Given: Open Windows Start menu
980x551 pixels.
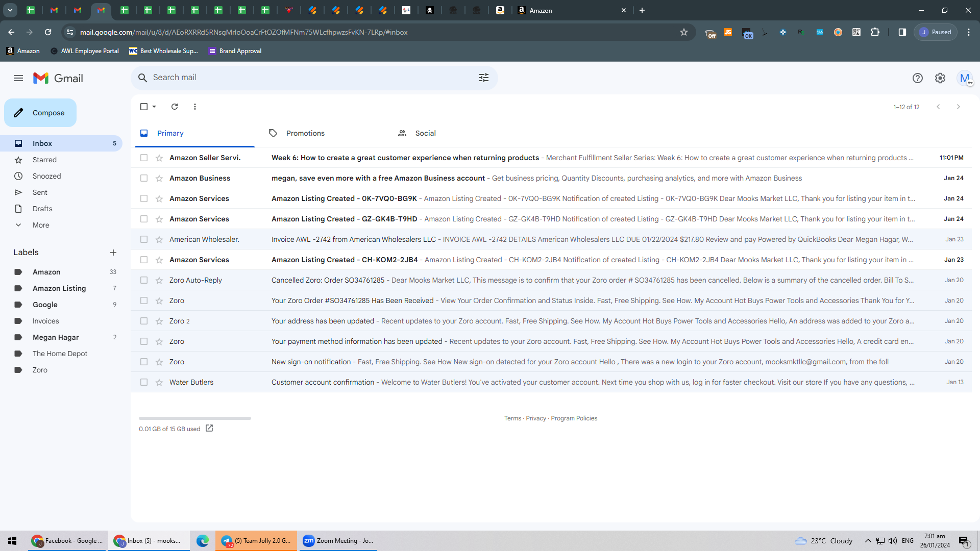Looking at the screenshot, I should 12,541.
